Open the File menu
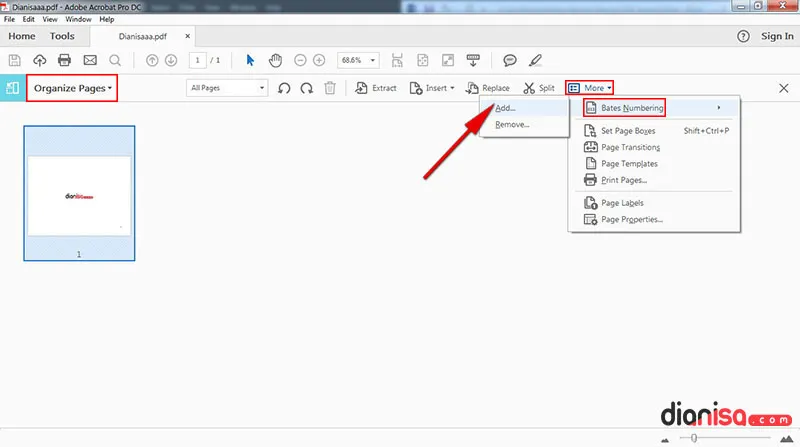 pyautogui.click(x=9, y=19)
